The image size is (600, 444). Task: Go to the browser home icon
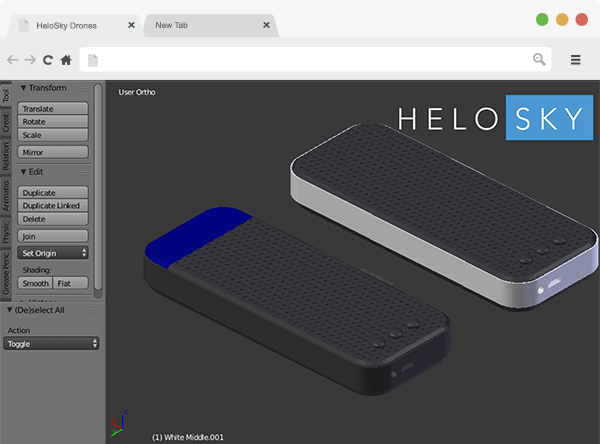65,60
